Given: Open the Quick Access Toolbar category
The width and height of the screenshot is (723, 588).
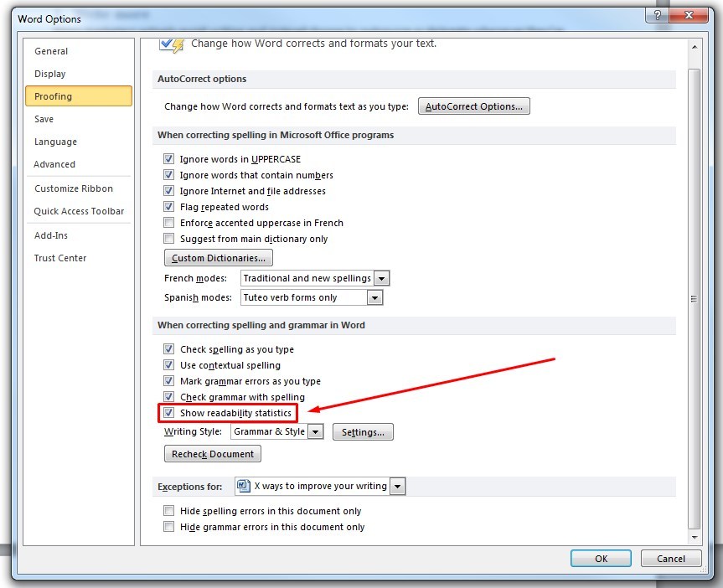Looking at the screenshot, I should (x=79, y=211).
